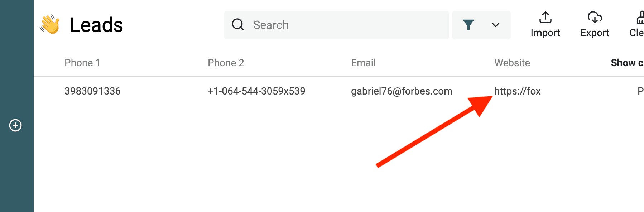Select the Phone 2 column header
The width and height of the screenshot is (644, 212).
(x=226, y=63)
